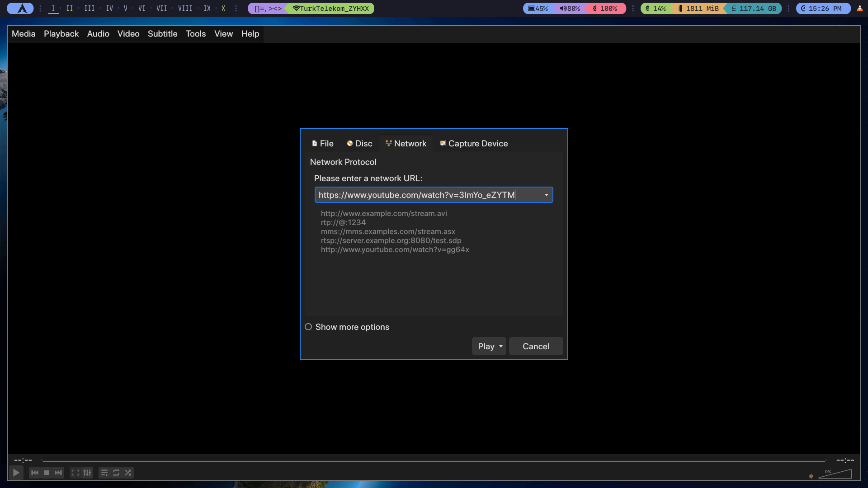
Task: Switch to the Disc tab
Action: 359,143
